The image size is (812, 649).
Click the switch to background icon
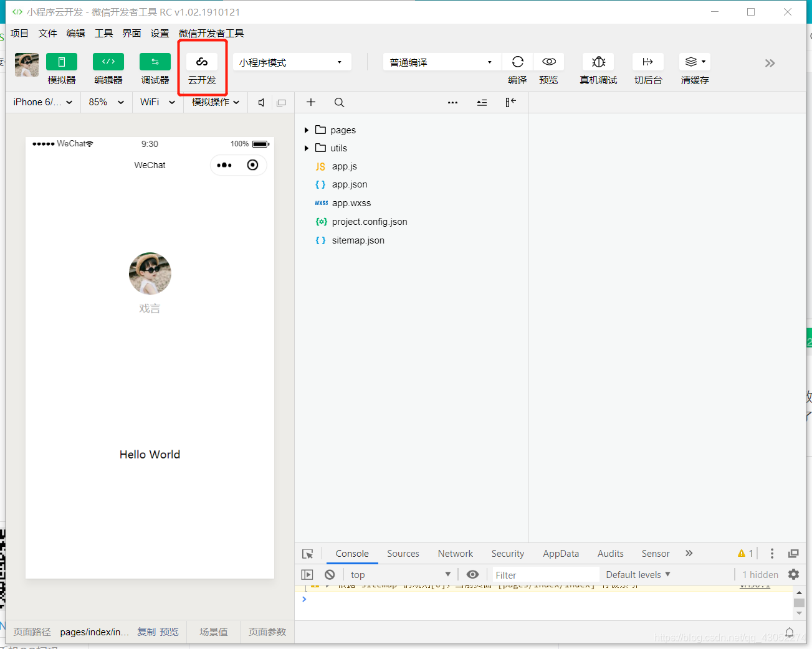[x=648, y=62]
